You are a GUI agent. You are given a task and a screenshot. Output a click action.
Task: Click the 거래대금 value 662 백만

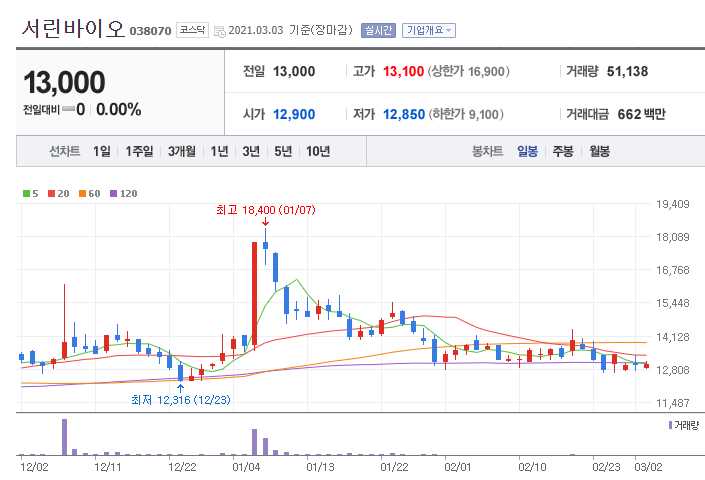coord(641,114)
